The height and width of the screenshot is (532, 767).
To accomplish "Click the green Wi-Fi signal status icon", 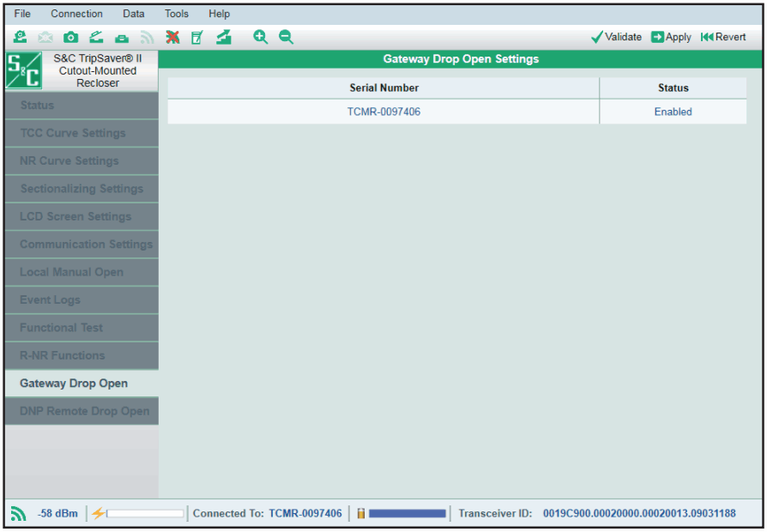I will pos(19,513).
